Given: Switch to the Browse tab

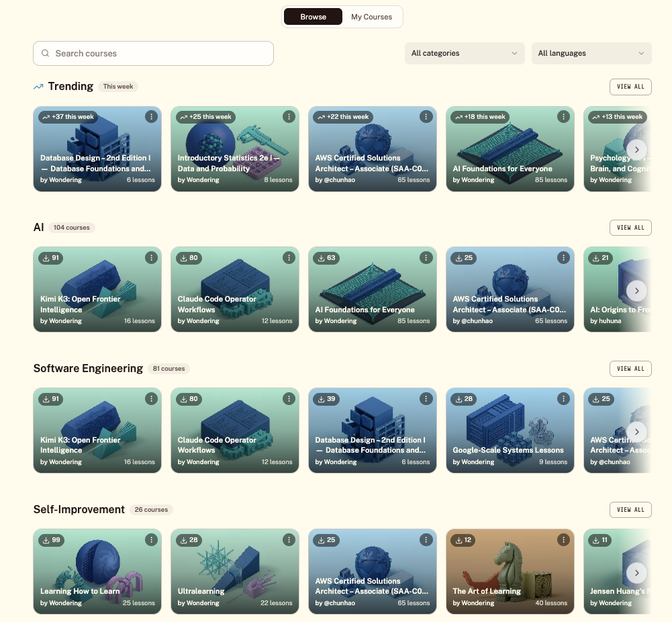Looking at the screenshot, I should click(x=313, y=17).
